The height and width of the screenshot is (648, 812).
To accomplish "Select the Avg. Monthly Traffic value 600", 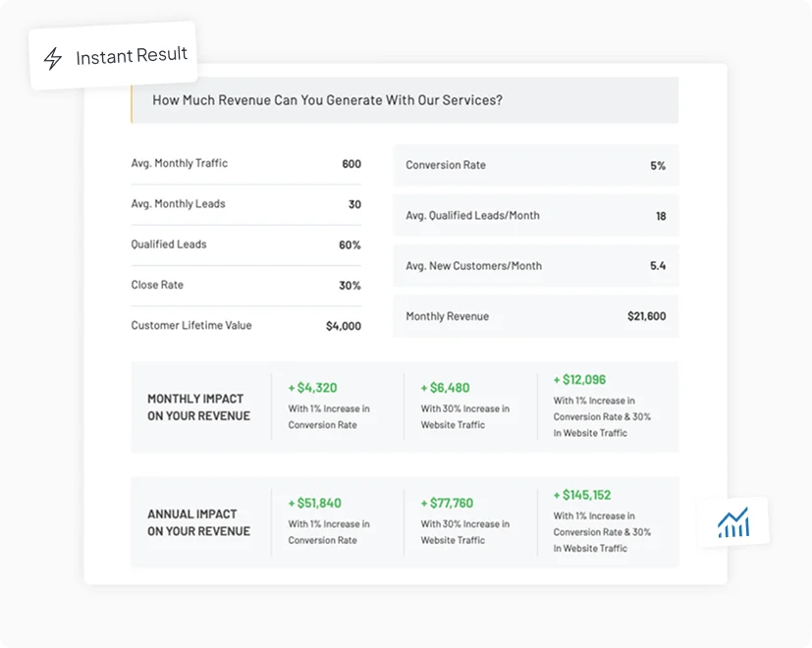I will pyautogui.click(x=351, y=164).
